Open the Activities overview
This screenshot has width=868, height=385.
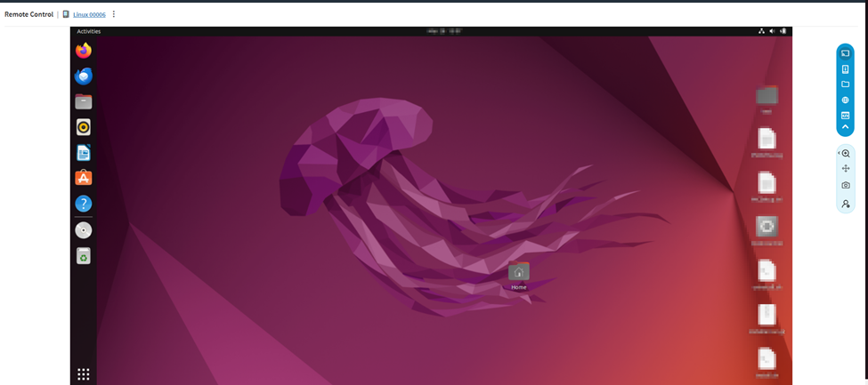pos(89,31)
